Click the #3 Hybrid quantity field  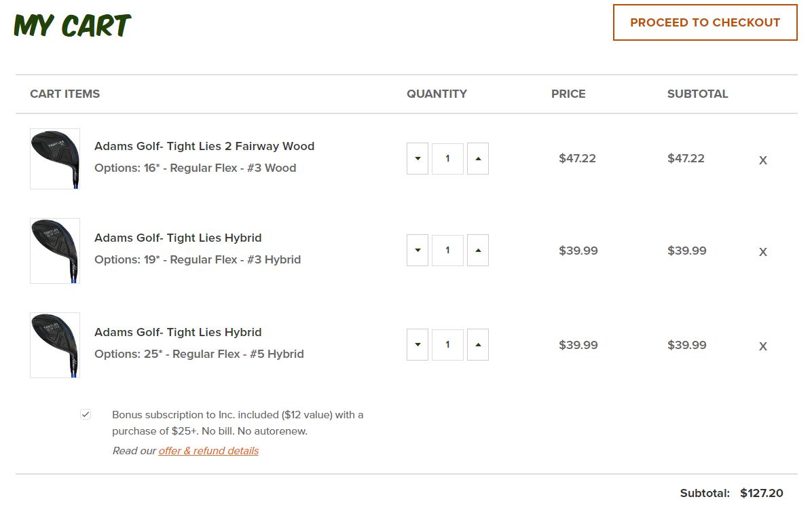(447, 250)
